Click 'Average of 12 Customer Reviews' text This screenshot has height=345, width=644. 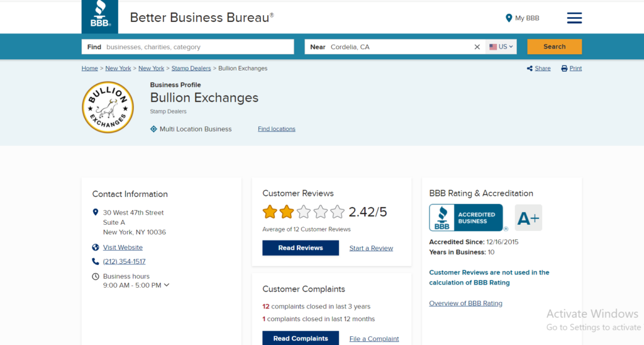pyautogui.click(x=306, y=229)
